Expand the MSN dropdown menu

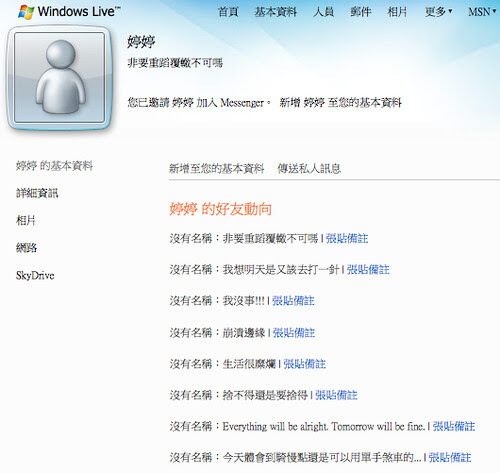click(482, 12)
